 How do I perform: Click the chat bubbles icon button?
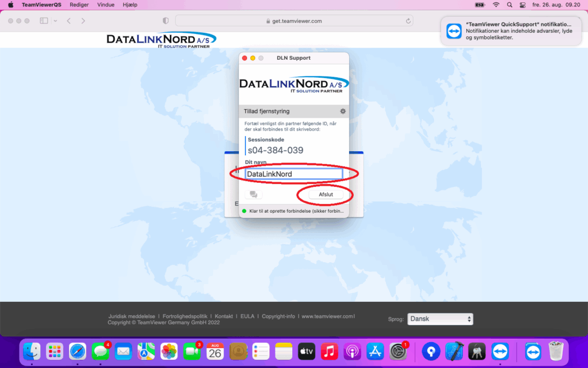pos(253,194)
